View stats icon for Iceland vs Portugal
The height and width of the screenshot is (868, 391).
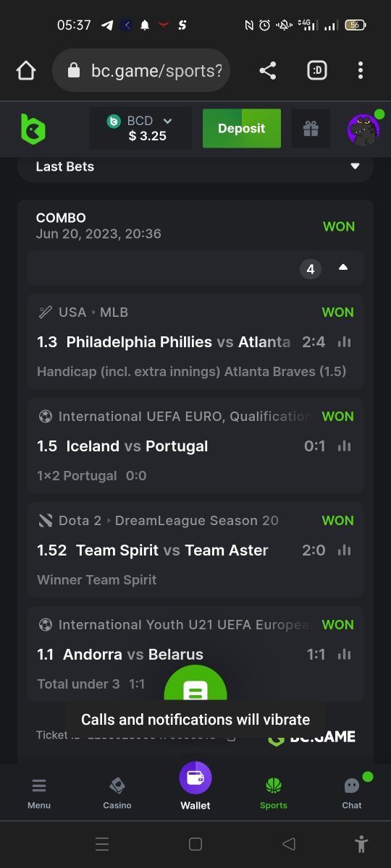[344, 446]
